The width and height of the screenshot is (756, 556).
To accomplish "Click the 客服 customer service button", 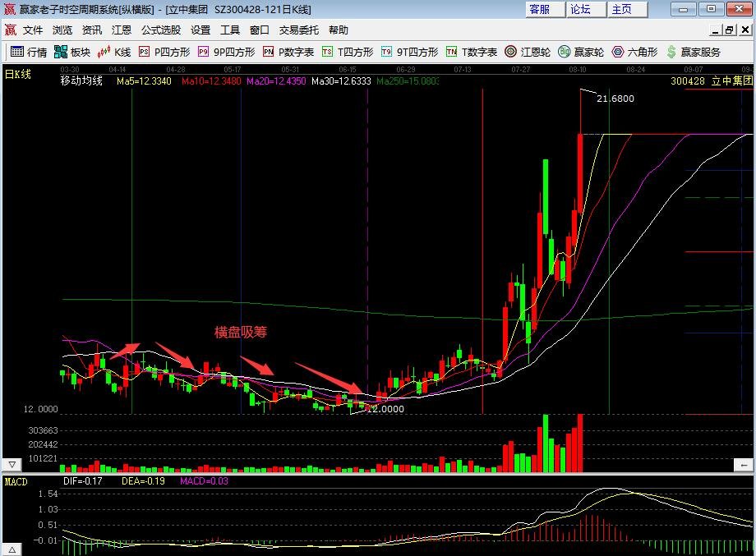I will [540, 9].
